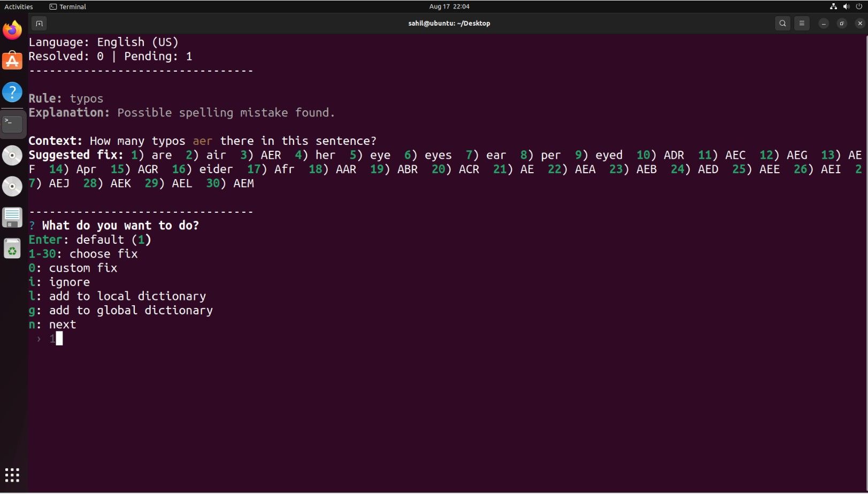Launch Ubuntu Software from the dock

click(12, 60)
